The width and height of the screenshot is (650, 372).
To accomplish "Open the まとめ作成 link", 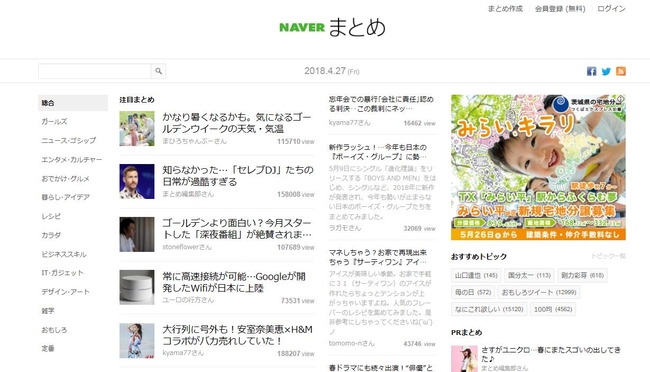I will click(x=505, y=9).
